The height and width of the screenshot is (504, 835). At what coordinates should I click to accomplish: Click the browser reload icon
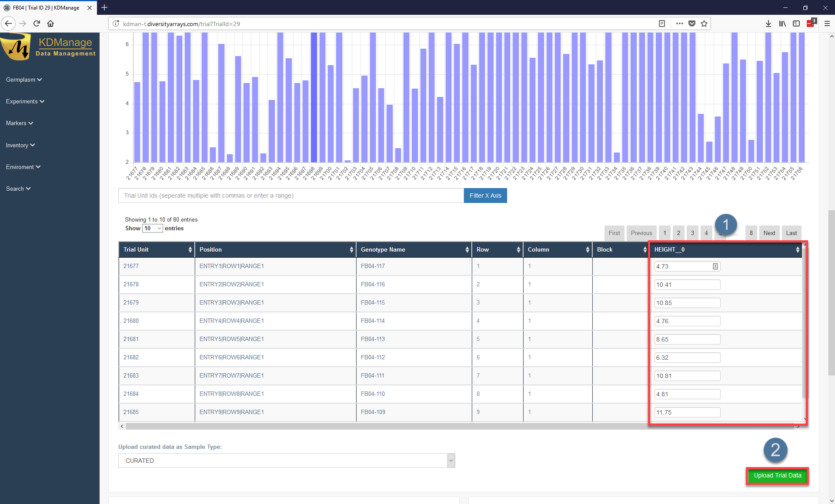[37, 23]
